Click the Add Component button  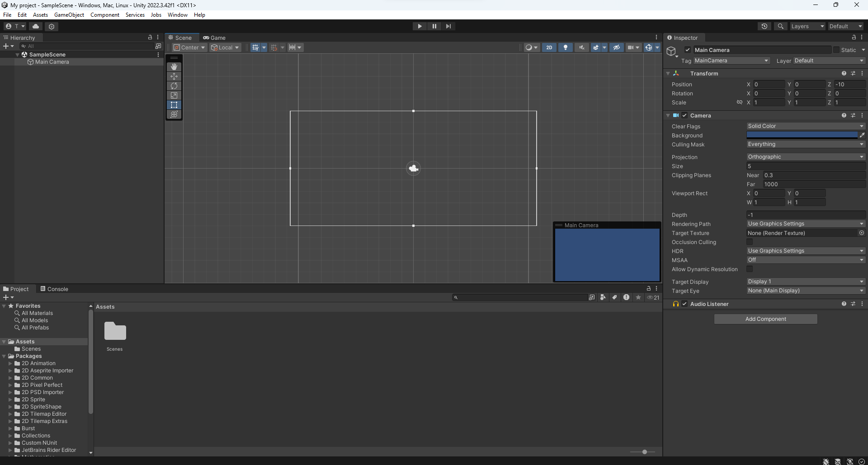(x=765, y=319)
